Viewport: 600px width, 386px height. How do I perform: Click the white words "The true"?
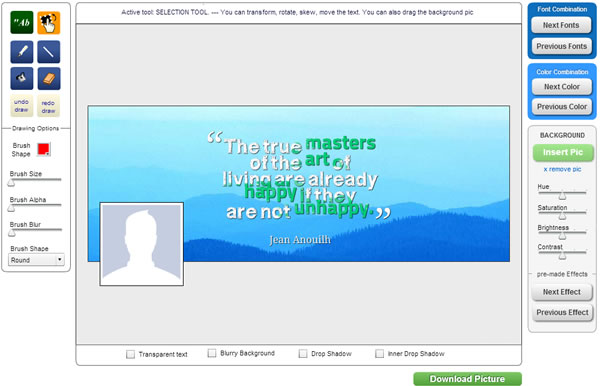[x=263, y=146]
